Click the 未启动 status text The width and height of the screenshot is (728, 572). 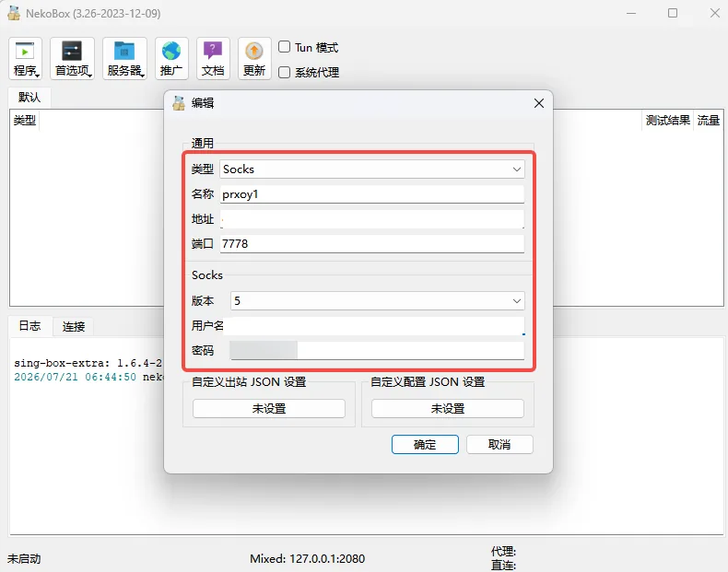pyautogui.click(x=24, y=558)
